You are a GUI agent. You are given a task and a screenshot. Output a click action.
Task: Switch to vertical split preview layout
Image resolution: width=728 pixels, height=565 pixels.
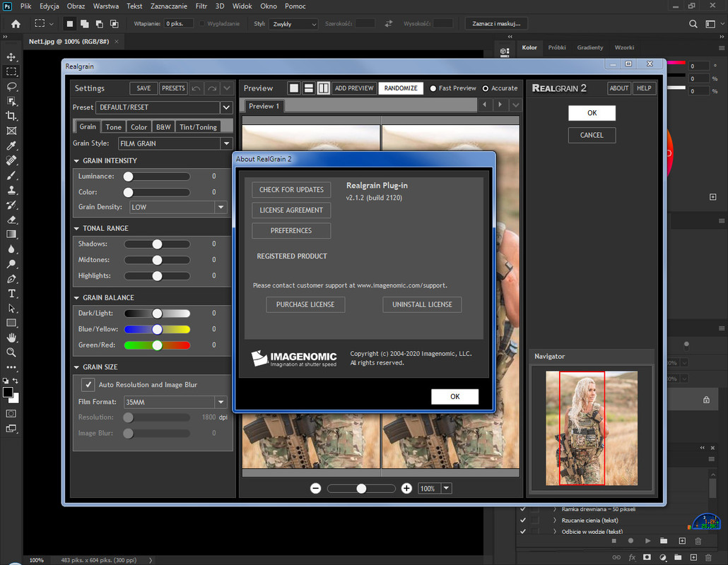coord(324,88)
